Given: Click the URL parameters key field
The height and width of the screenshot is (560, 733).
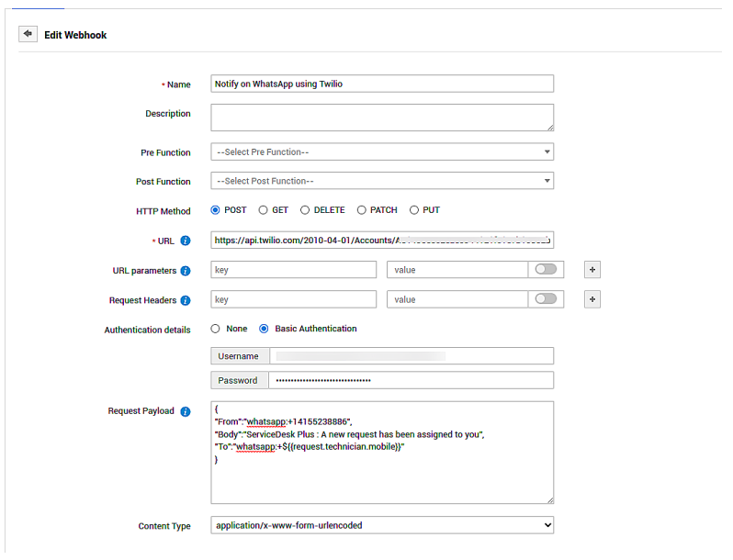Looking at the screenshot, I should [293, 270].
